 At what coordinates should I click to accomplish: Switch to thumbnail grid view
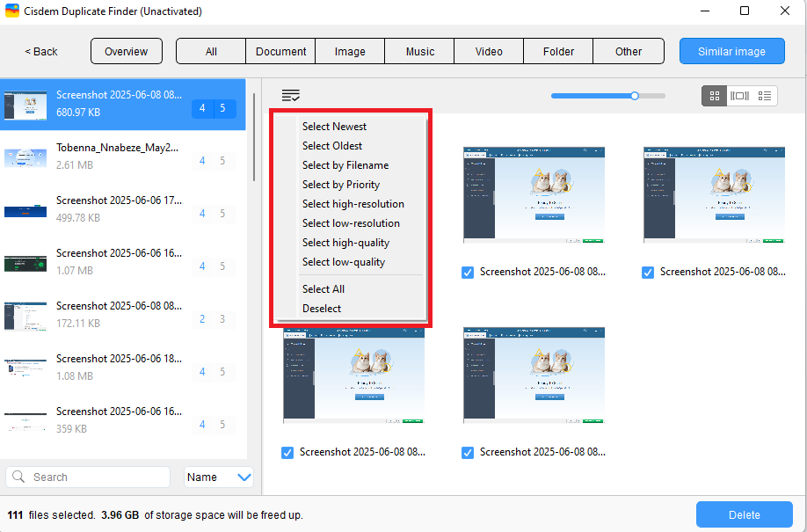point(715,96)
